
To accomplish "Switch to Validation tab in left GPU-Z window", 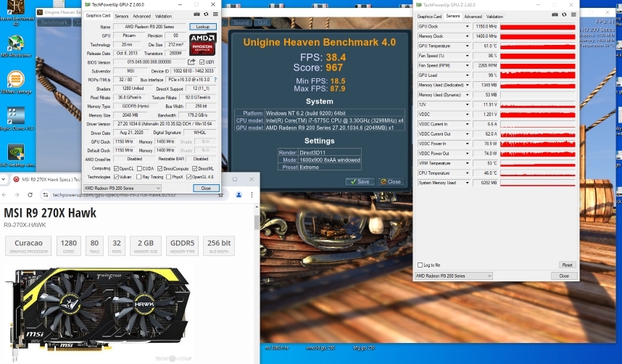I will tap(163, 16).
